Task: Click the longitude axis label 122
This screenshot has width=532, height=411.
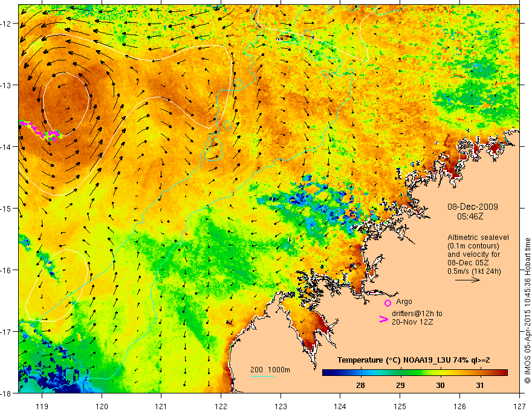Action: pyautogui.click(x=221, y=406)
